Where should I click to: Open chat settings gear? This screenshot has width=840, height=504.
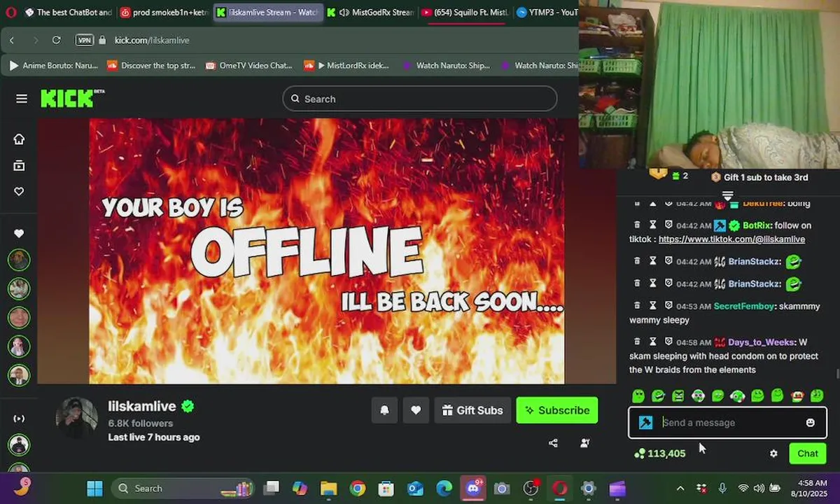773,454
